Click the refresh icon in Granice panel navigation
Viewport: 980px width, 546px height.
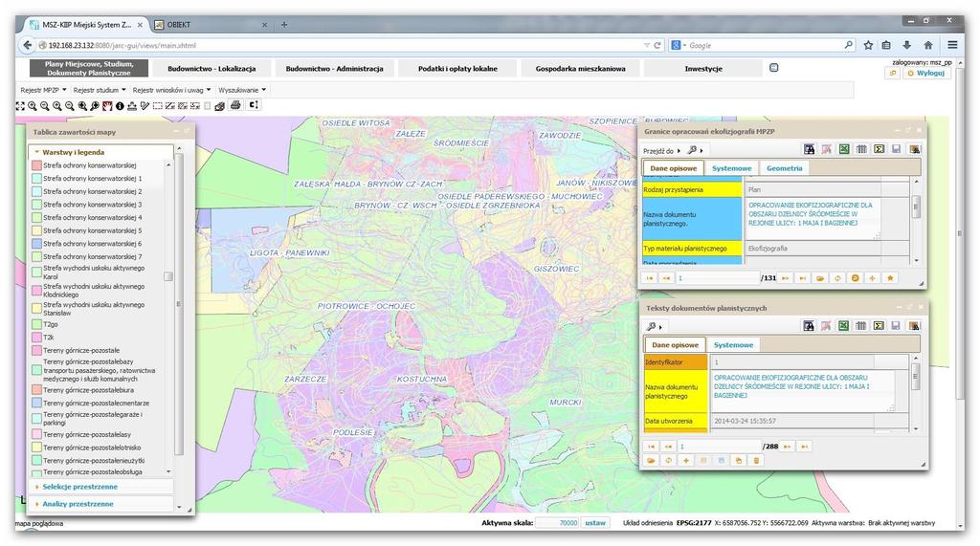837,278
